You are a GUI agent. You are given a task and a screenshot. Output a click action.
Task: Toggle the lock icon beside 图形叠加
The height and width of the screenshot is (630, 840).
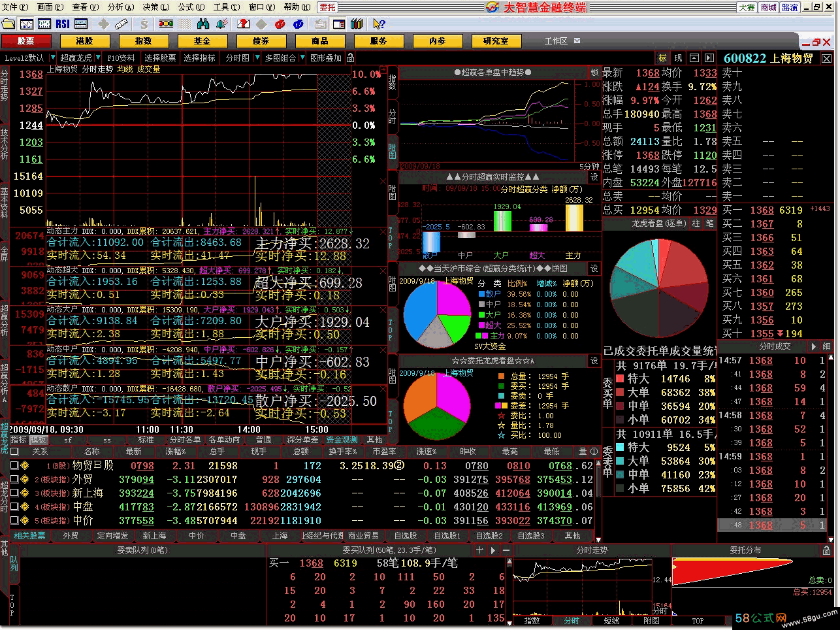pos(350,58)
